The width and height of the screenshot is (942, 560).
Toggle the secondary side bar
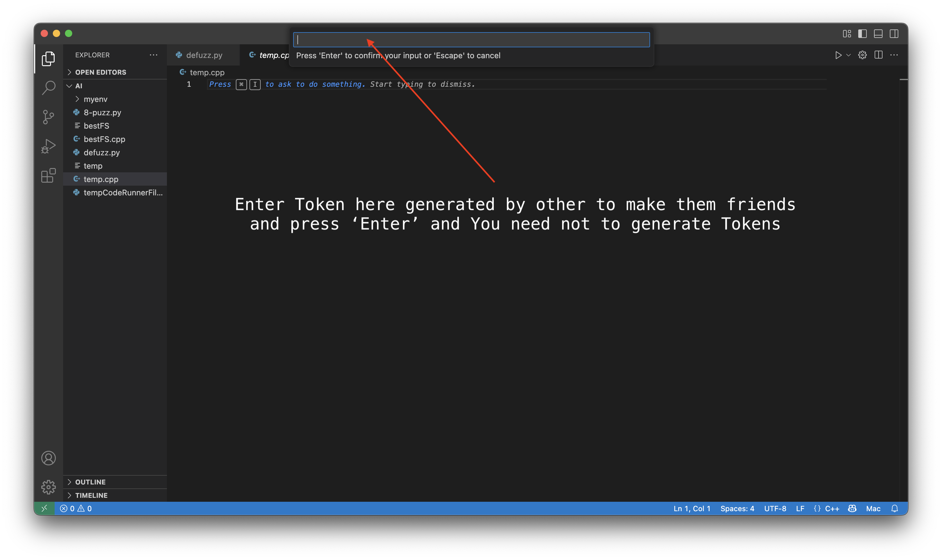pos(894,34)
